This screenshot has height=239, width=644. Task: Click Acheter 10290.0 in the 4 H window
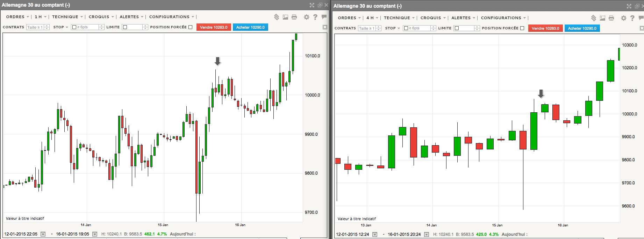[x=582, y=28]
